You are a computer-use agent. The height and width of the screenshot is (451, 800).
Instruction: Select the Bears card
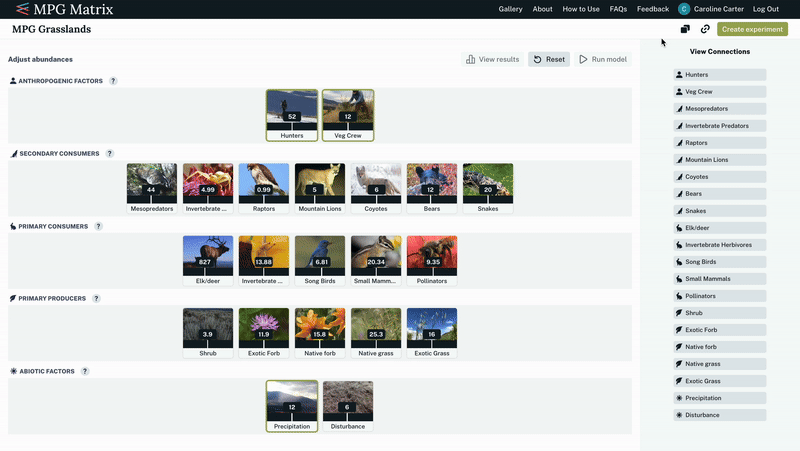432,188
